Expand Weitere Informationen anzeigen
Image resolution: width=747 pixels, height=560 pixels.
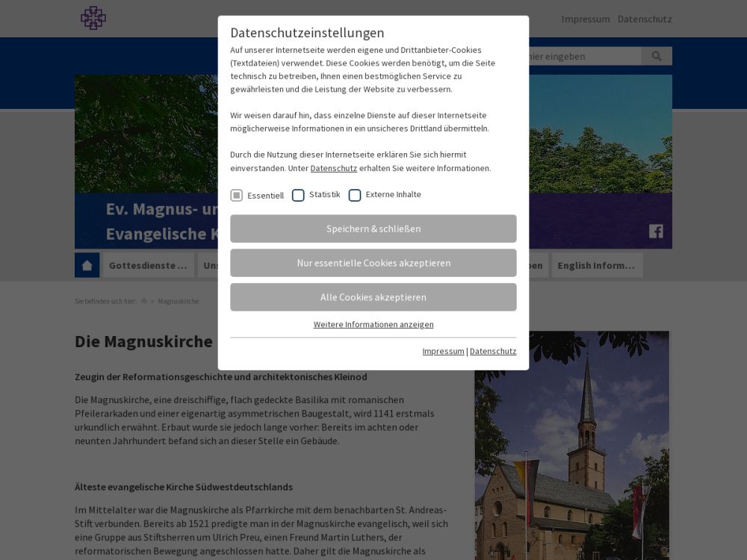click(x=373, y=324)
